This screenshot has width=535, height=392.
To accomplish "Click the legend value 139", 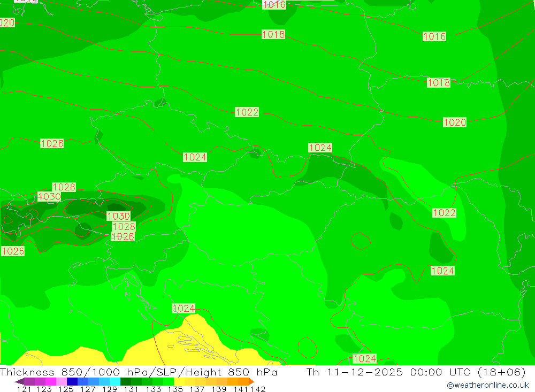I will point(219,389).
